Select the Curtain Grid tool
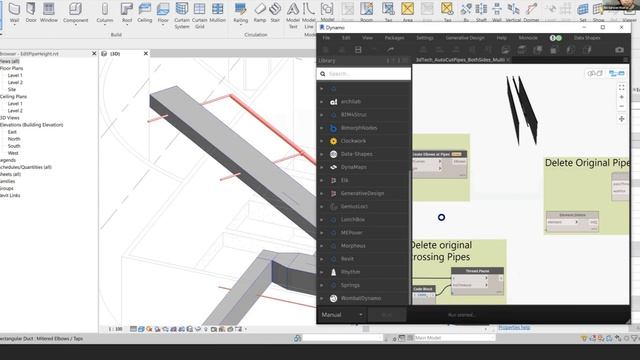640x360 pixels. 200,15
